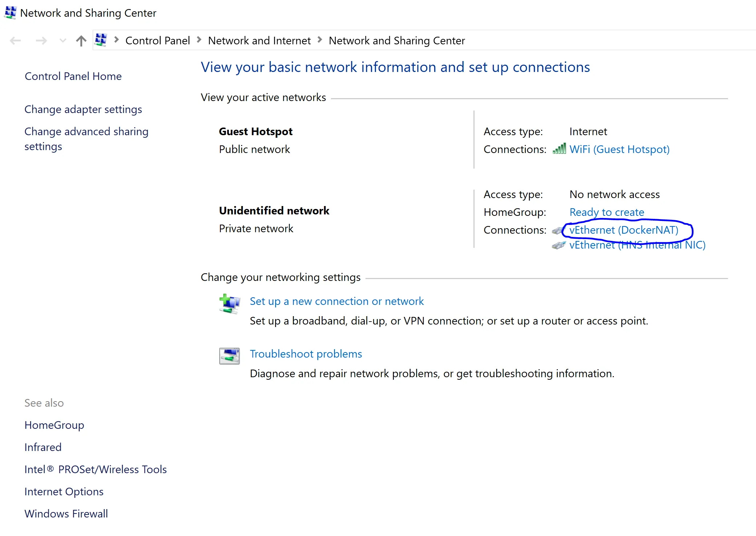
Task: Open Troubleshoot problems
Action: click(306, 354)
